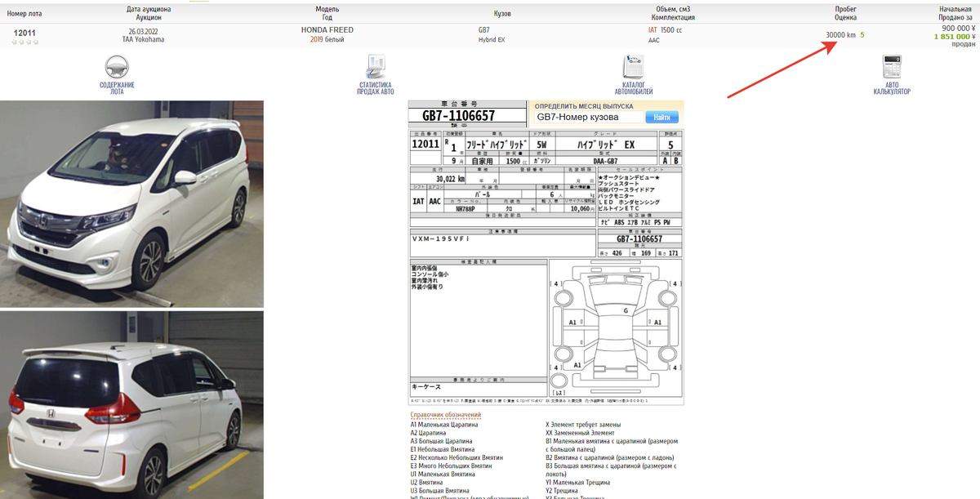980x499 pixels.
Task: Open the Справочник обозначений link
Action: point(445,416)
